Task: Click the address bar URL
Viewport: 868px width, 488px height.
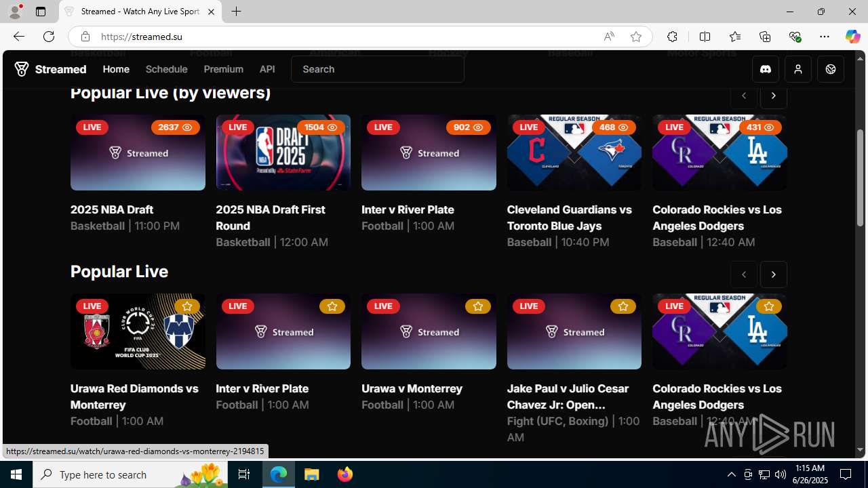Action: coord(142,37)
